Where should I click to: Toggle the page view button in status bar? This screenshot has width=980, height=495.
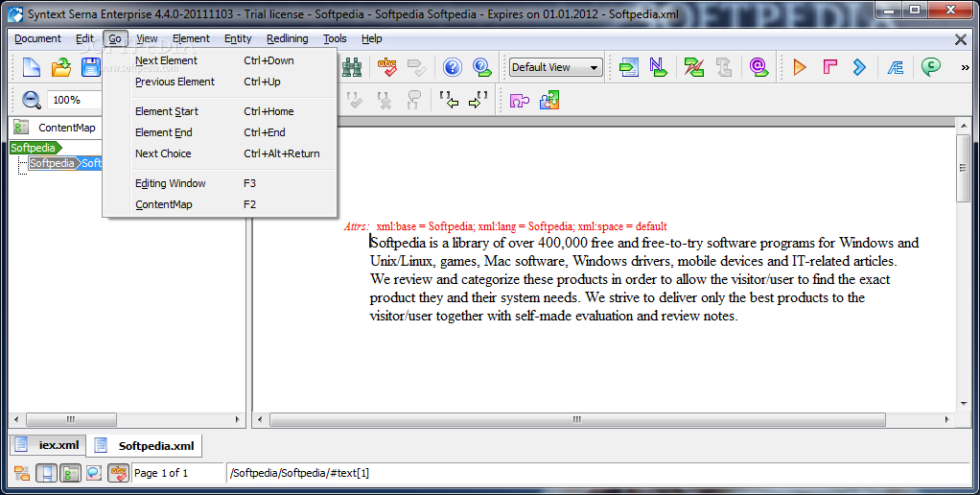click(x=46, y=473)
